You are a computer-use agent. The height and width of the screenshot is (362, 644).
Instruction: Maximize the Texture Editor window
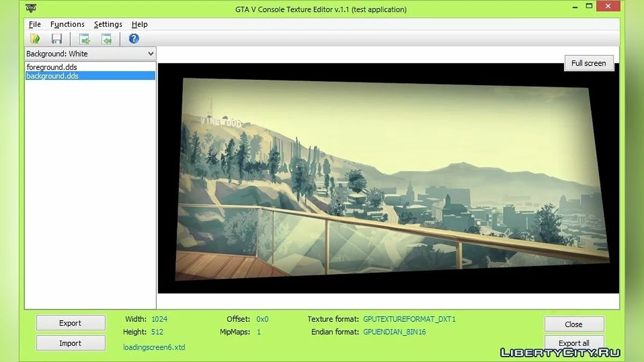coord(589,6)
